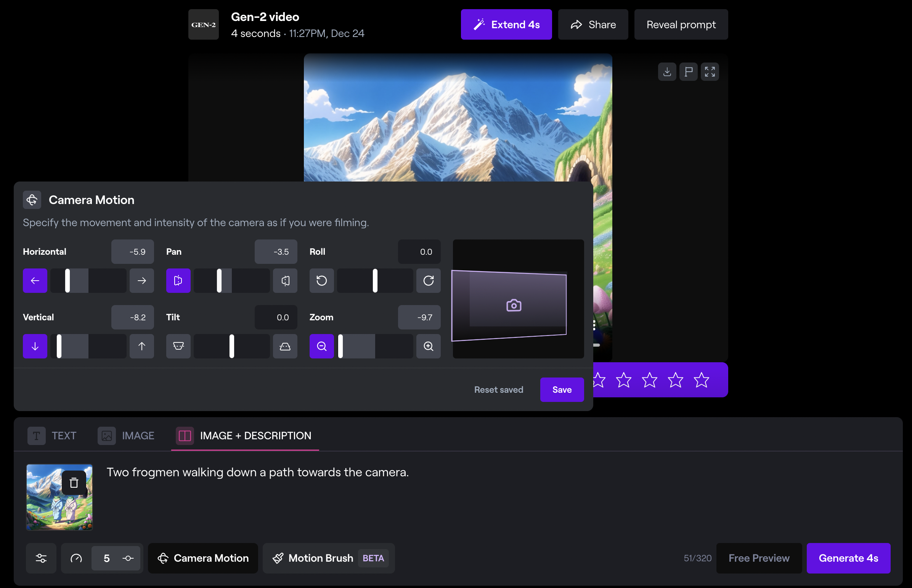
Task: Click the Roll slider track
Action: pos(375,281)
